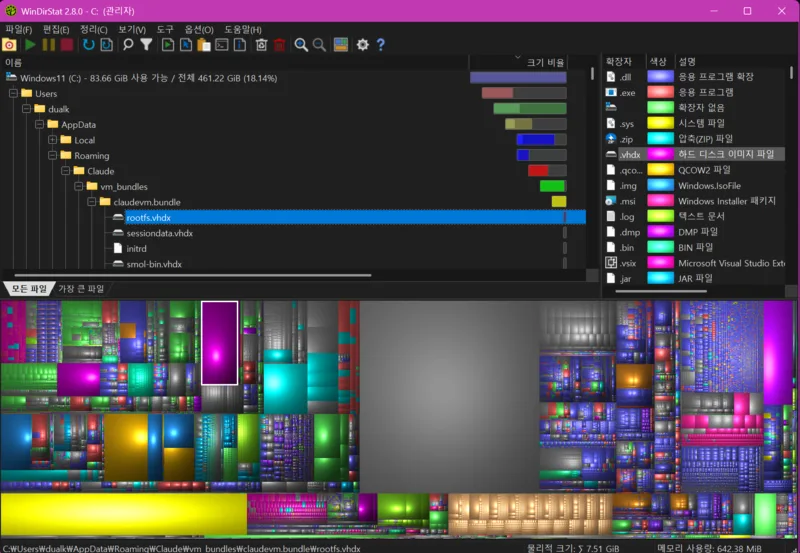Open the 도움말(H) menu
This screenshot has height=553, width=800.
[x=243, y=30]
